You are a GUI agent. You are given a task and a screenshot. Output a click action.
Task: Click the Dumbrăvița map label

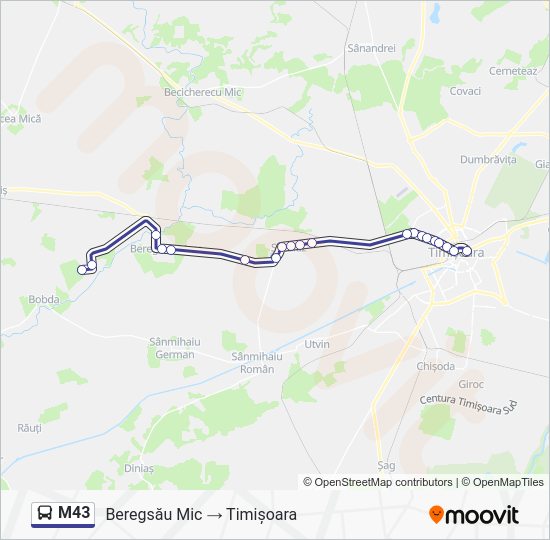click(488, 160)
